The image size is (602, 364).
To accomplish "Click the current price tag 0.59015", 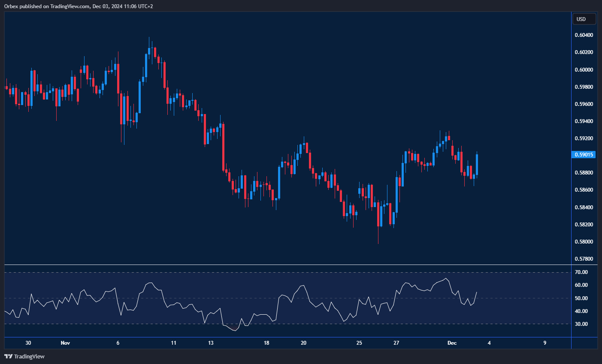I will coord(584,154).
